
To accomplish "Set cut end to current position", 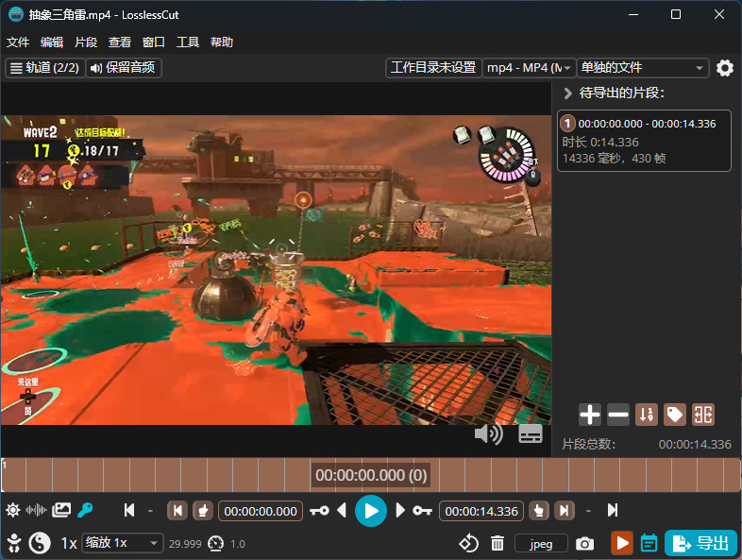I will 538,511.
